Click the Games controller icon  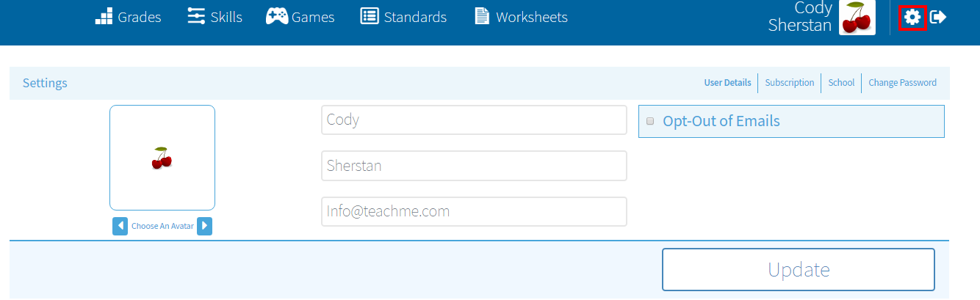[276, 16]
